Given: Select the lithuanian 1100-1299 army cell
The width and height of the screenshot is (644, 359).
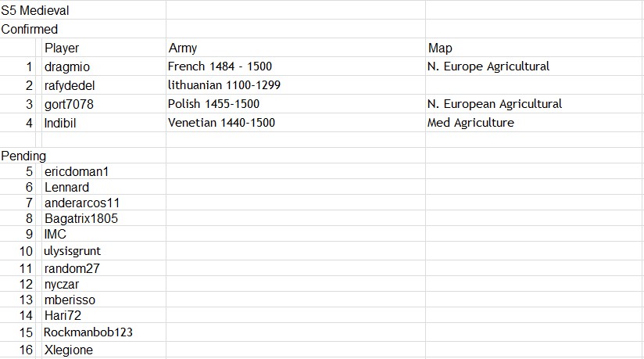Looking at the screenshot, I should (295, 85).
